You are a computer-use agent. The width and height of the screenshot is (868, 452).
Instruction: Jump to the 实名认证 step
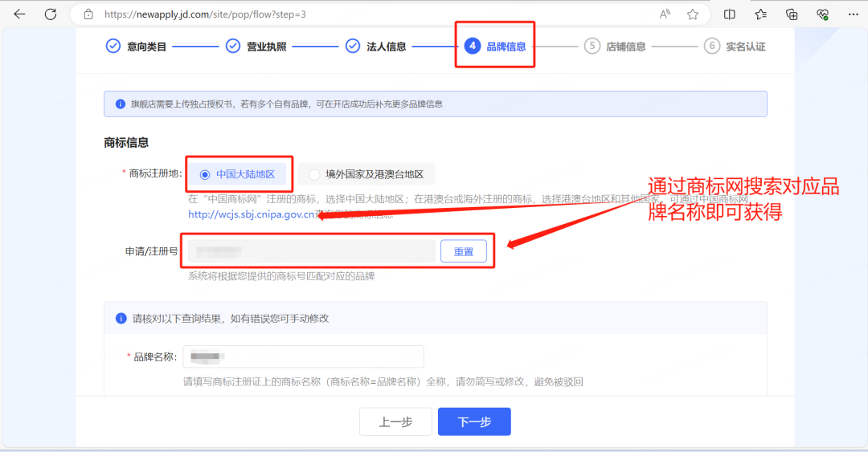[x=735, y=47]
